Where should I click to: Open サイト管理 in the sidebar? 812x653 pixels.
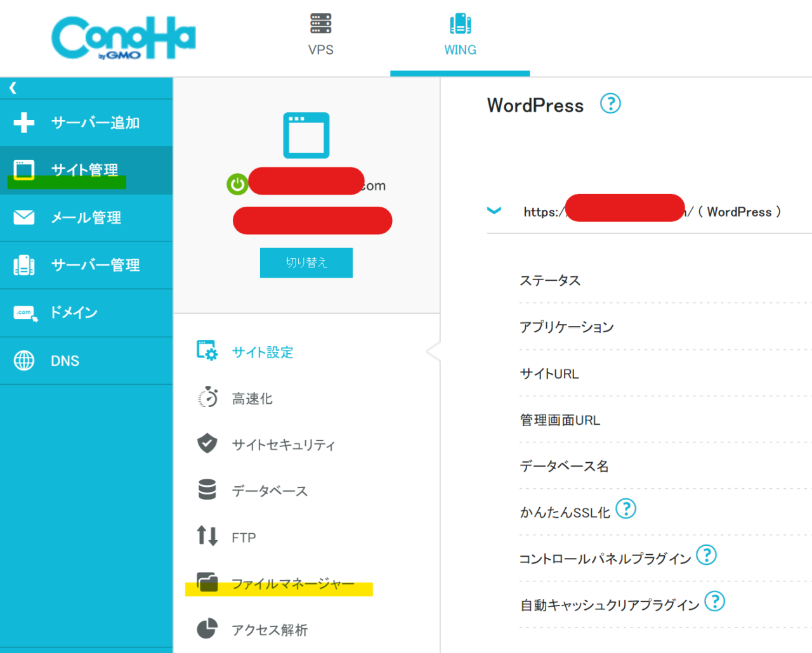point(86,171)
